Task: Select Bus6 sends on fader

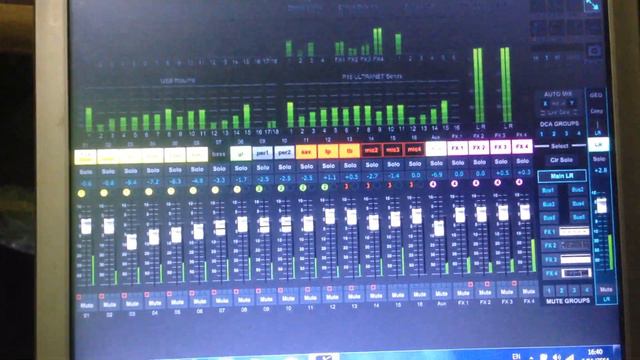Action: point(578,217)
